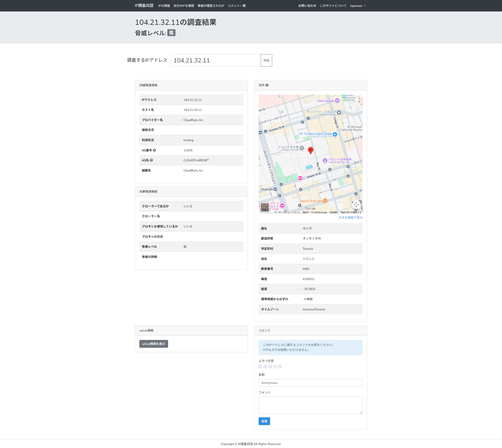Click the Cactus Club Cafe restaurant marker

[325, 201]
